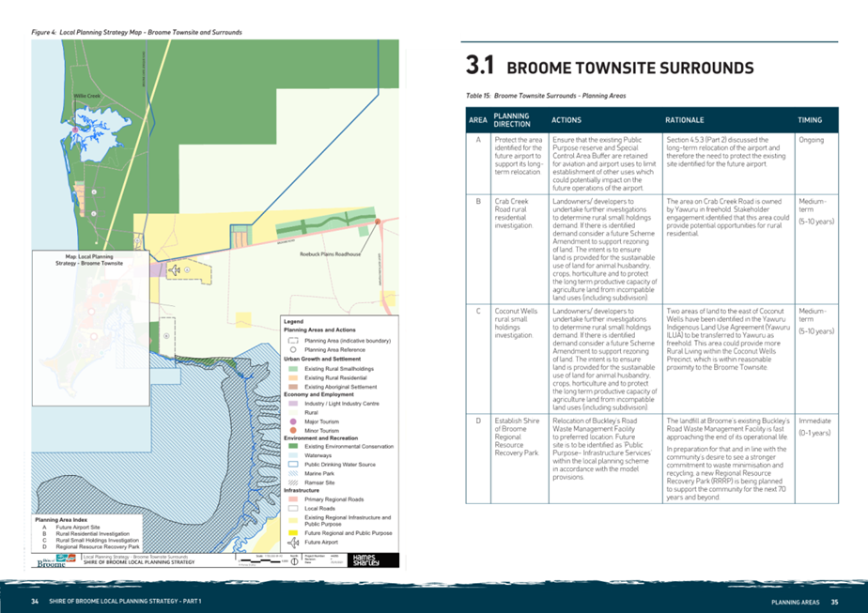Click the 'Immediate' timing cell text
Image resolution: width=868 pixels, height=613 pixels.
point(814,421)
